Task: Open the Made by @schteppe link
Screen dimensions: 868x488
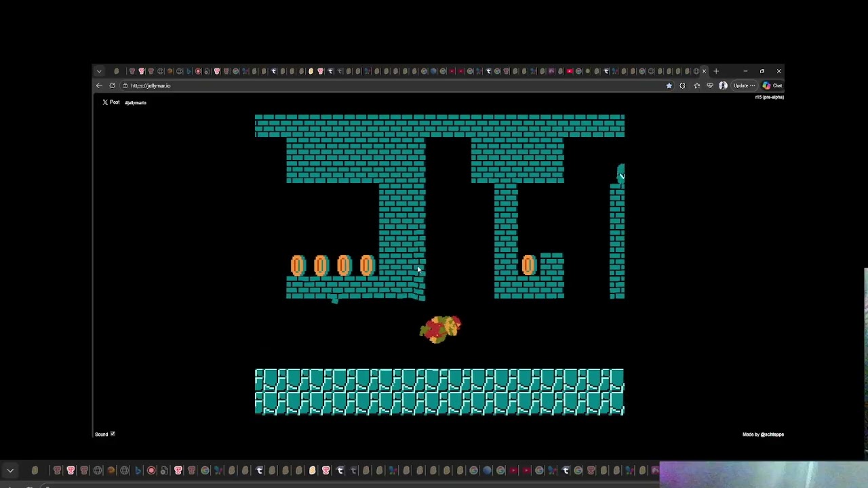Action: [763, 434]
